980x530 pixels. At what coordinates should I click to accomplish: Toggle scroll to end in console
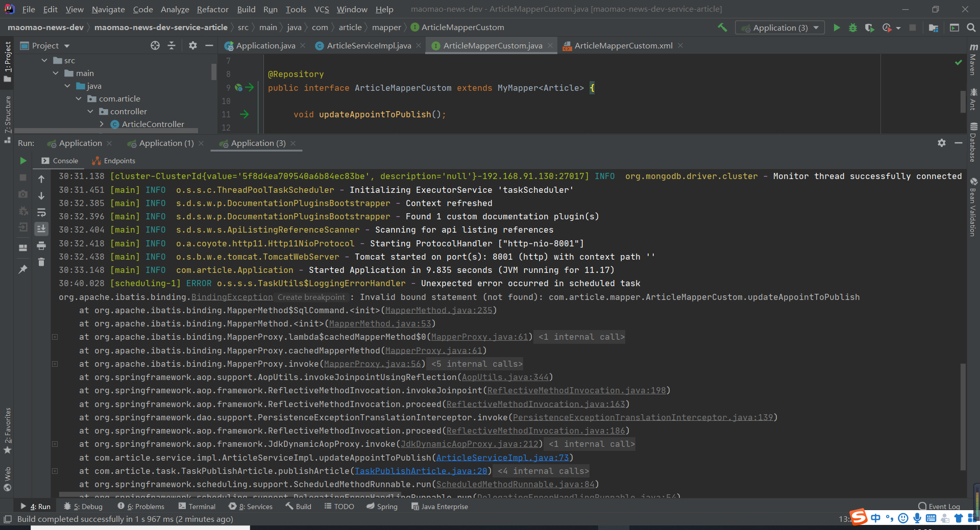[41, 229]
